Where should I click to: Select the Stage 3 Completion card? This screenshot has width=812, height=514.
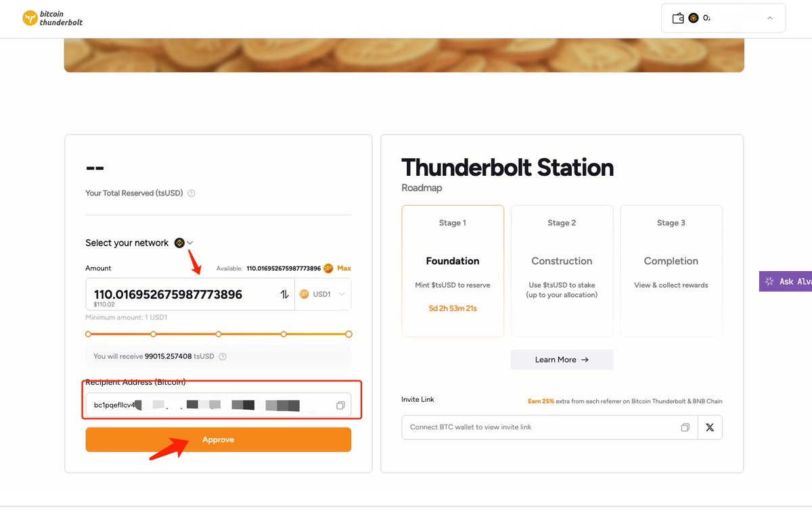pyautogui.click(x=671, y=271)
